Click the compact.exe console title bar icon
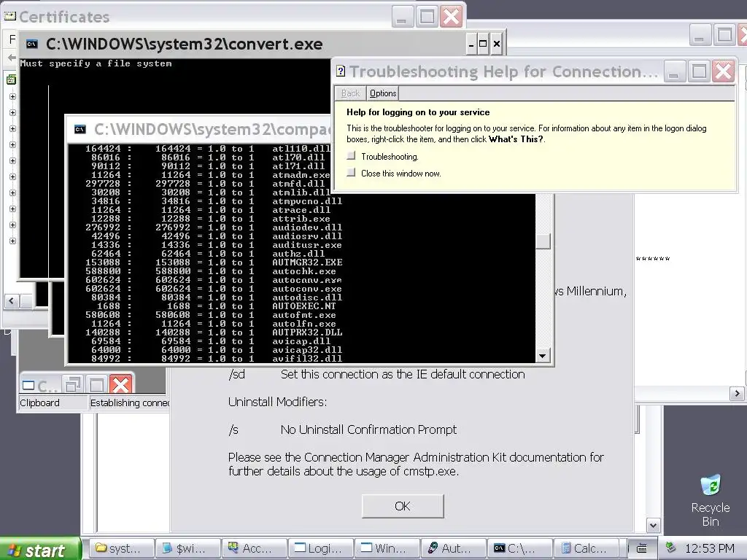The height and width of the screenshot is (560, 747). pyautogui.click(x=80, y=130)
